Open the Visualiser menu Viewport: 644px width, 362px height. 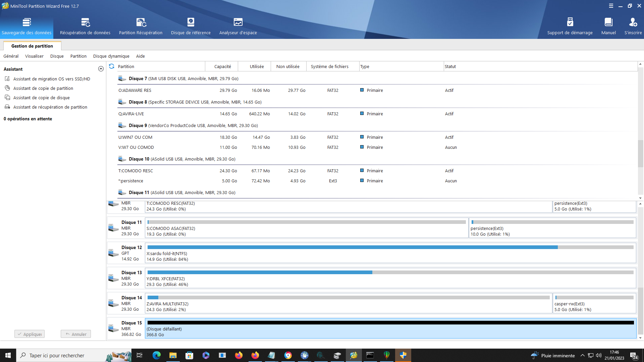[34, 56]
